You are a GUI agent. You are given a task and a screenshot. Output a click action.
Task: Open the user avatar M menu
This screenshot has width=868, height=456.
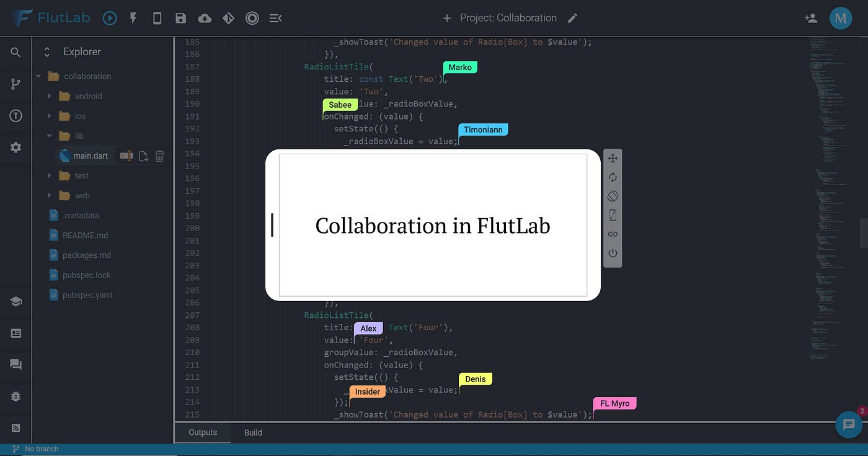point(841,18)
